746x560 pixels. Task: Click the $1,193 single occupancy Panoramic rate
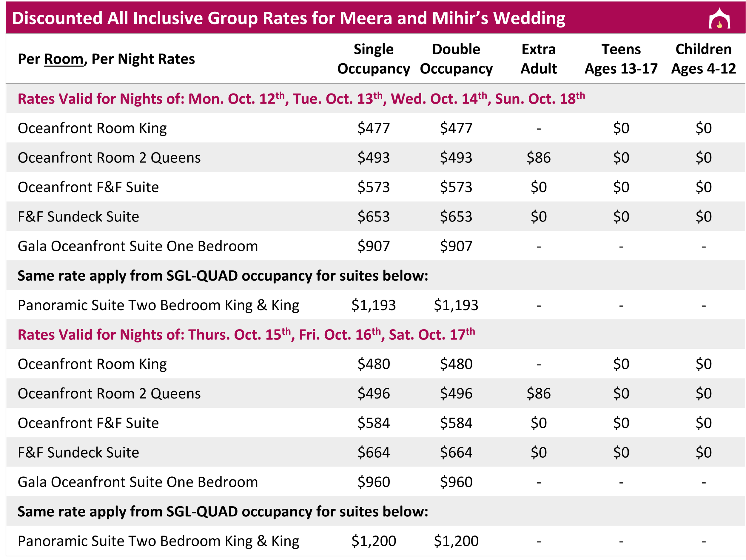pos(373,305)
